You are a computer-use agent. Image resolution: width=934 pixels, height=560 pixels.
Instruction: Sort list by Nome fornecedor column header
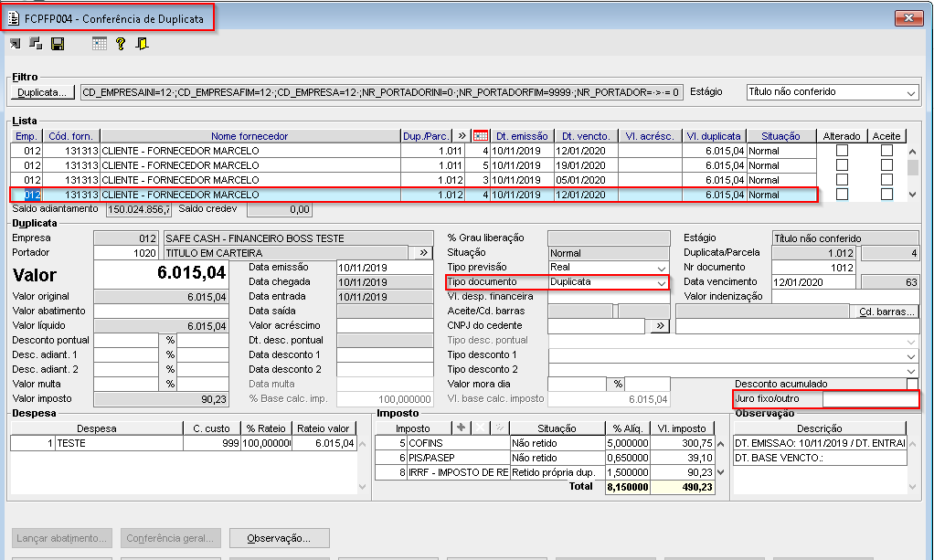point(249,136)
